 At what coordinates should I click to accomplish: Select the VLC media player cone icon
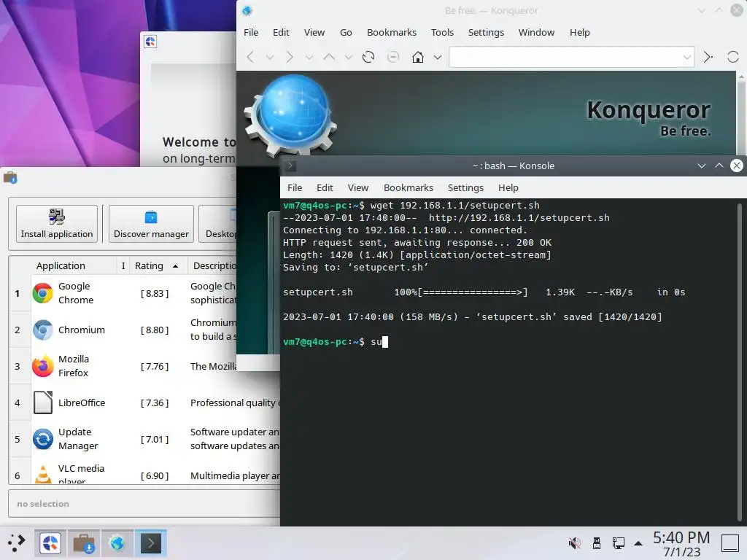point(43,475)
